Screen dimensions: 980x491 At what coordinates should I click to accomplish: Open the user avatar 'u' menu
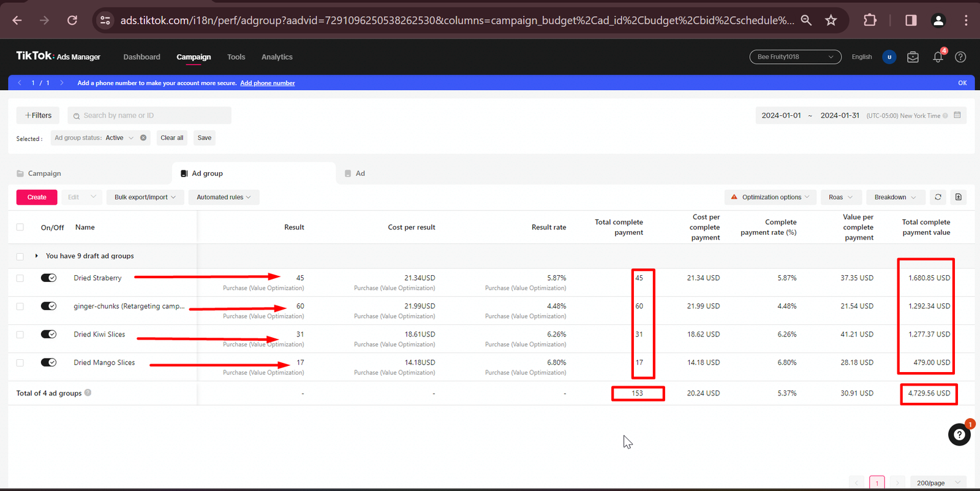point(889,57)
